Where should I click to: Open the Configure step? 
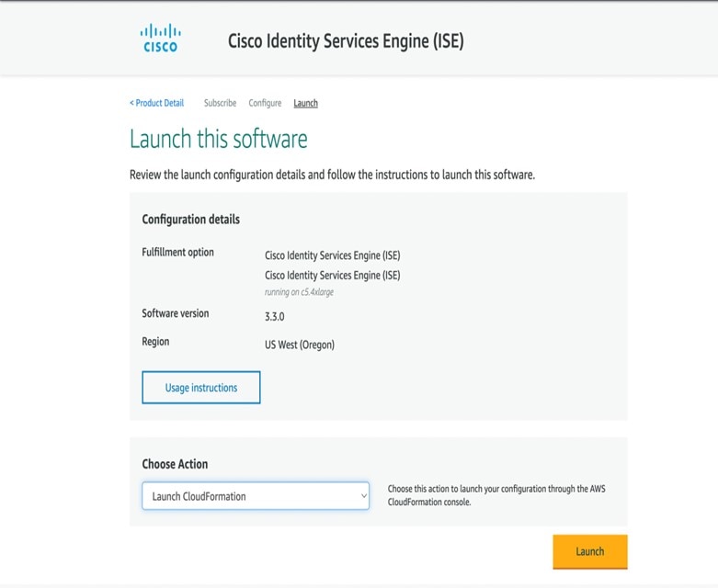pyautogui.click(x=265, y=103)
